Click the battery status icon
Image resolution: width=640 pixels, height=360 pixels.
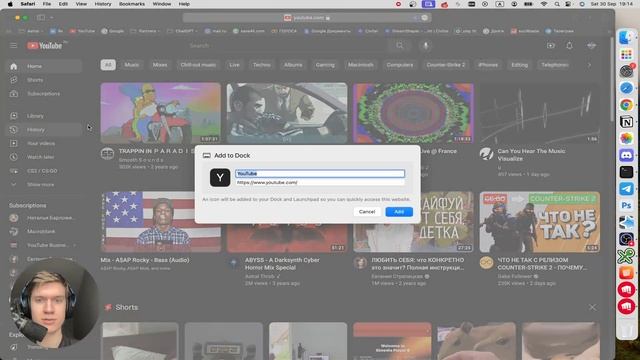coord(528,4)
